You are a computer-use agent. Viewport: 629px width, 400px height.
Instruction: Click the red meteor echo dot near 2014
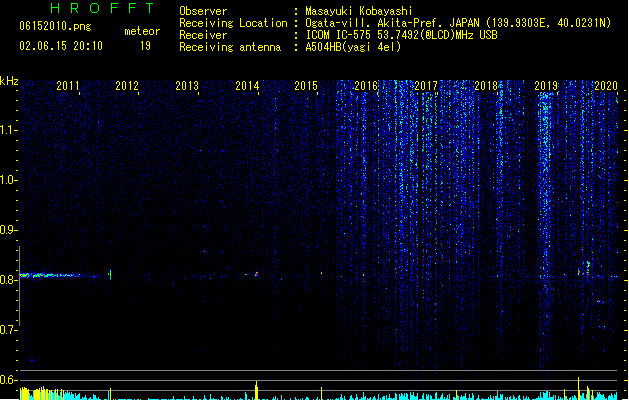click(256, 274)
